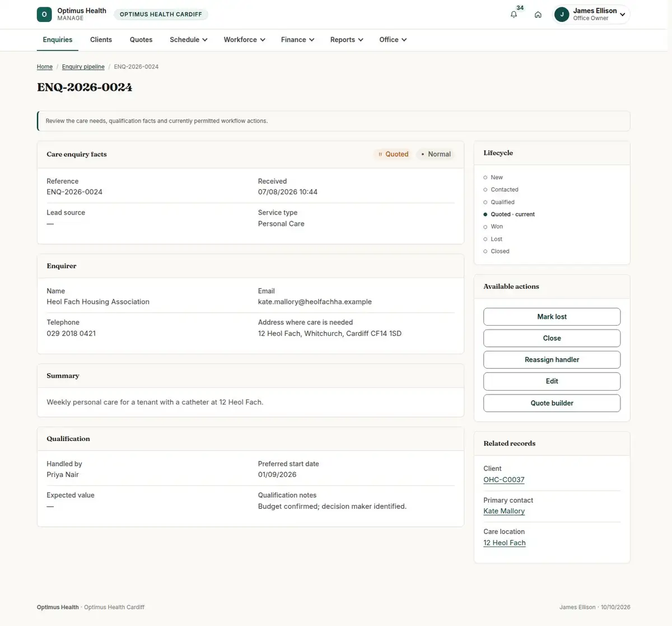Follow the Enquiry pipeline breadcrumb link
This screenshot has width=672, height=626.
[x=83, y=67]
